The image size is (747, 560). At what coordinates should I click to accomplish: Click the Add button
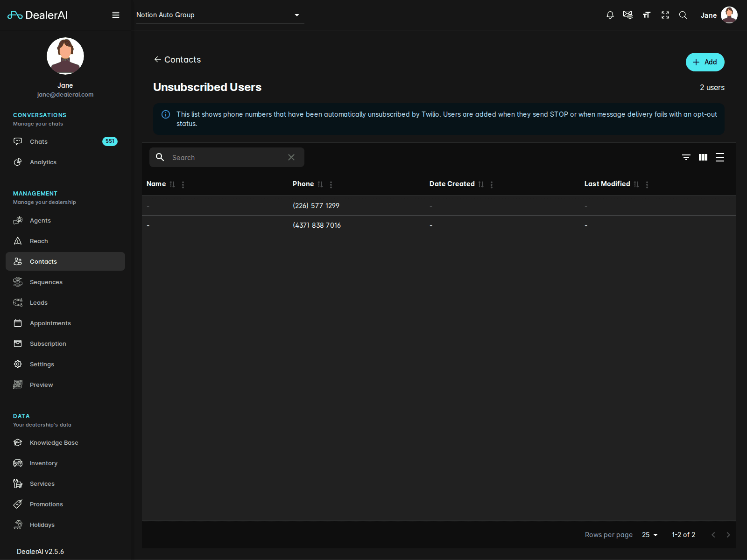pos(705,62)
